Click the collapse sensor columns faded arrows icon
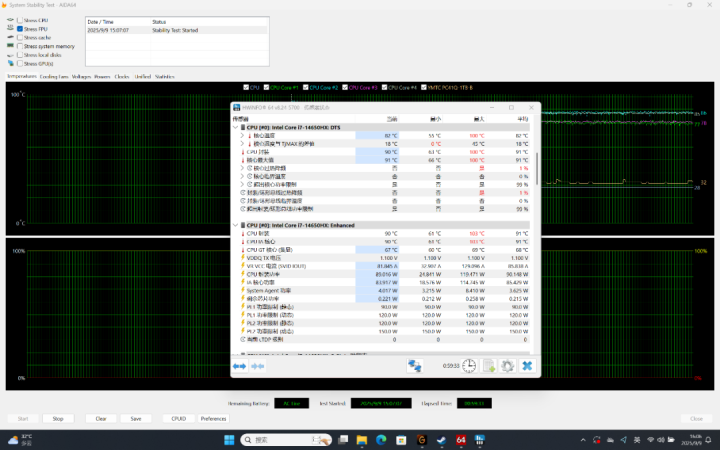The width and height of the screenshot is (720, 450). click(x=258, y=366)
